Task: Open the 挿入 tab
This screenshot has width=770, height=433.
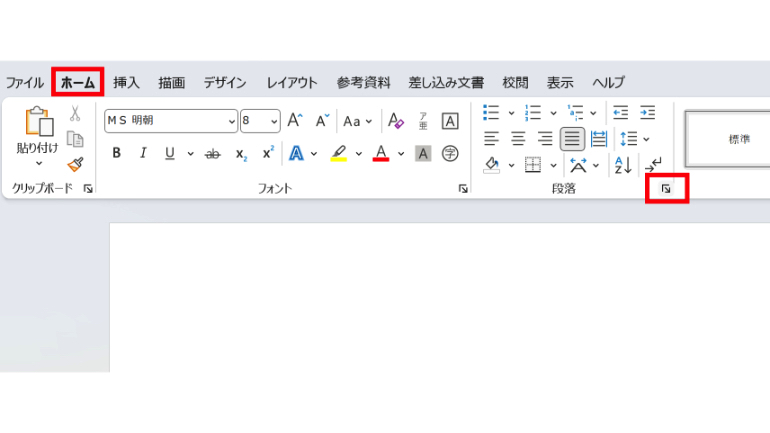Action: (x=126, y=82)
